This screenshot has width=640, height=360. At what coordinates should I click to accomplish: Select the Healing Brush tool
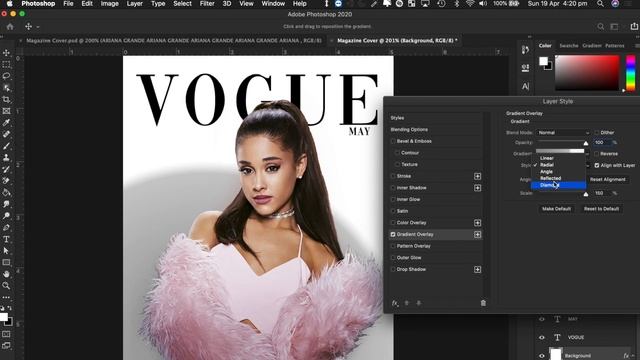coord(6,134)
